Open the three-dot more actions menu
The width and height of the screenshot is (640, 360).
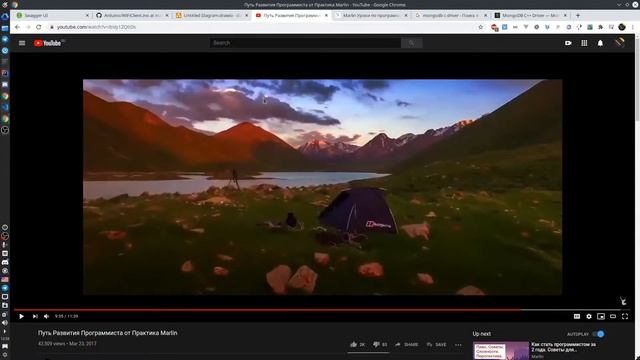click(x=458, y=345)
